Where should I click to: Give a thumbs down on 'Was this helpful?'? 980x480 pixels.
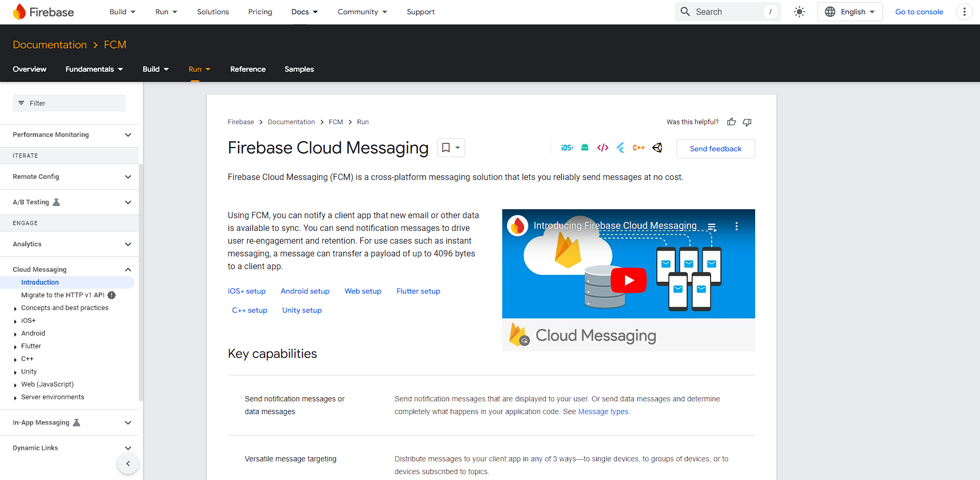click(747, 122)
